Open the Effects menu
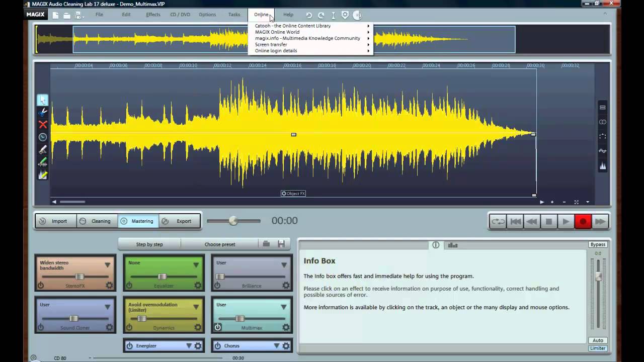Viewport: 644px width, 362px height. click(x=153, y=15)
